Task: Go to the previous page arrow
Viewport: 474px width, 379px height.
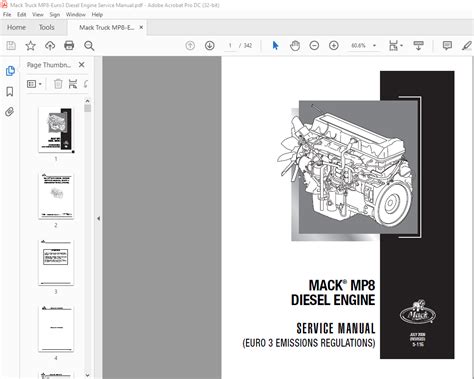Action: 190,45
